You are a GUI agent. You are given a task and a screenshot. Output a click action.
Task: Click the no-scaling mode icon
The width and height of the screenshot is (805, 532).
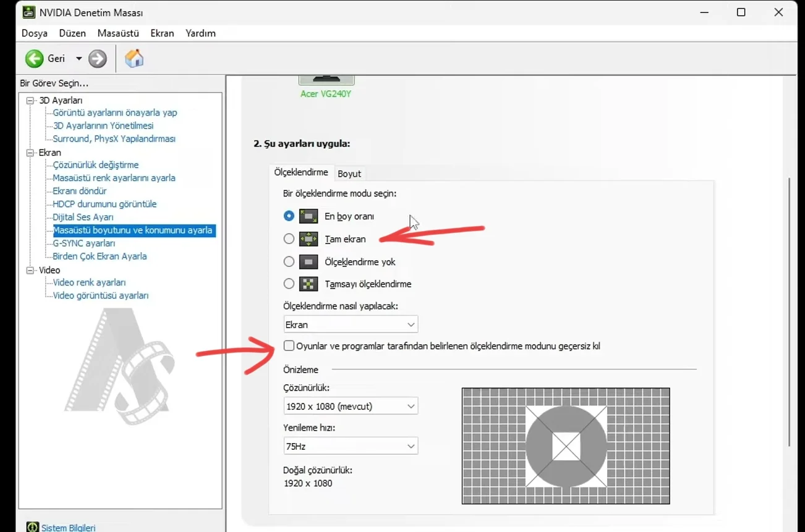coord(309,262)
